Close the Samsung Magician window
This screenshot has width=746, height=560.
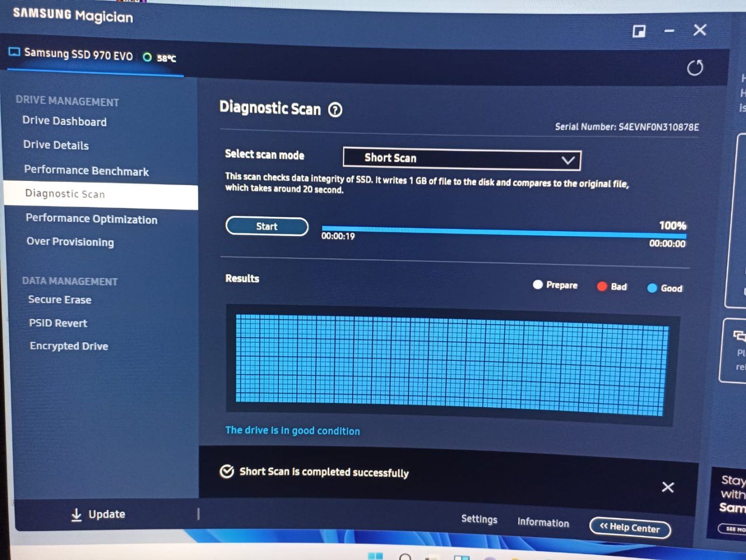pos(700,30)
